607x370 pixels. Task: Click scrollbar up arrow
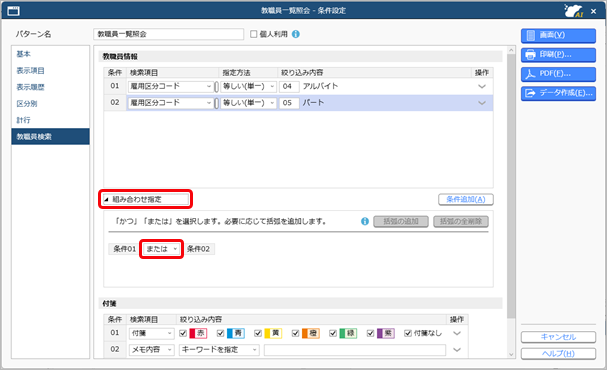pyautogui.click(x=511, y=50)
